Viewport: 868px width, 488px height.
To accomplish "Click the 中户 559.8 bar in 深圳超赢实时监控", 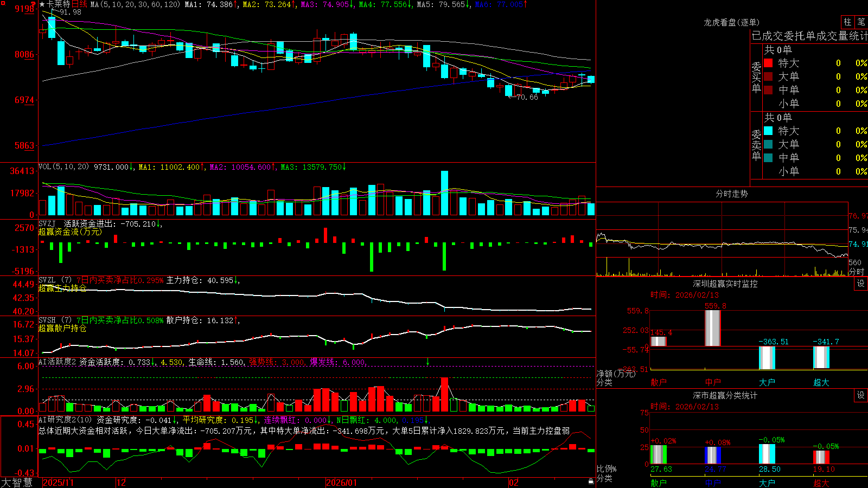I will pyautogui.click(x=713, y=328).
